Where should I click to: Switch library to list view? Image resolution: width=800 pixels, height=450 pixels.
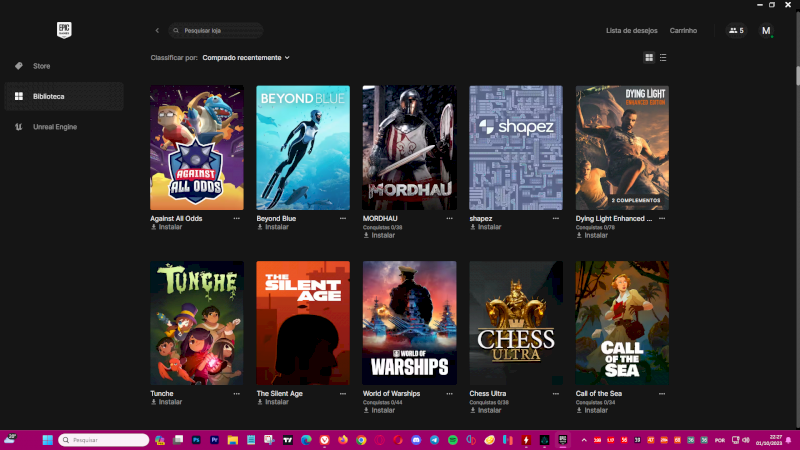pos(663,58)
